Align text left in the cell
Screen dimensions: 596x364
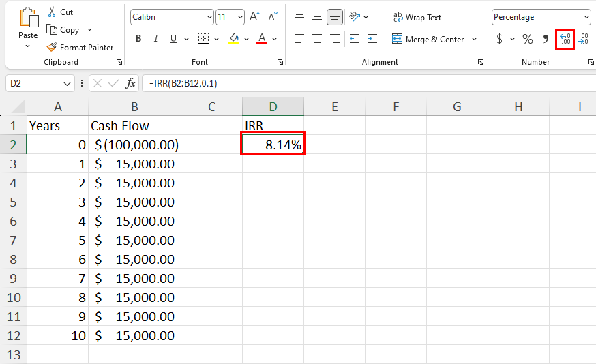pos(299,38)
